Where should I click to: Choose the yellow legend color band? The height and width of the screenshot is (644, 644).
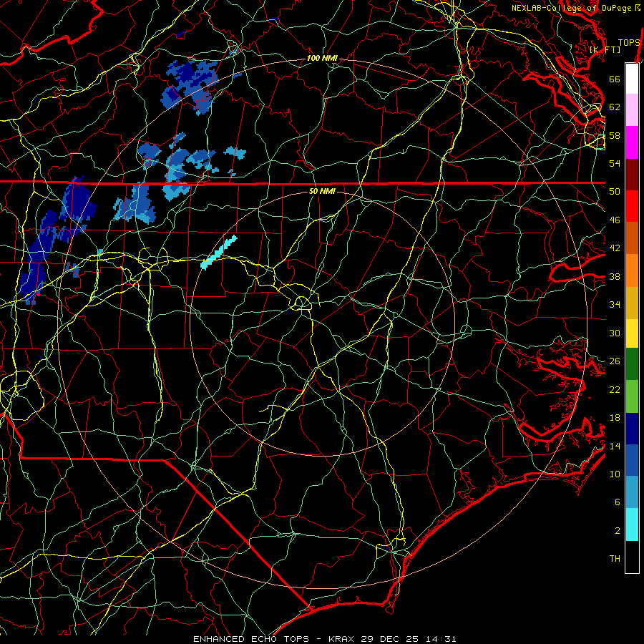click(632, 333)
